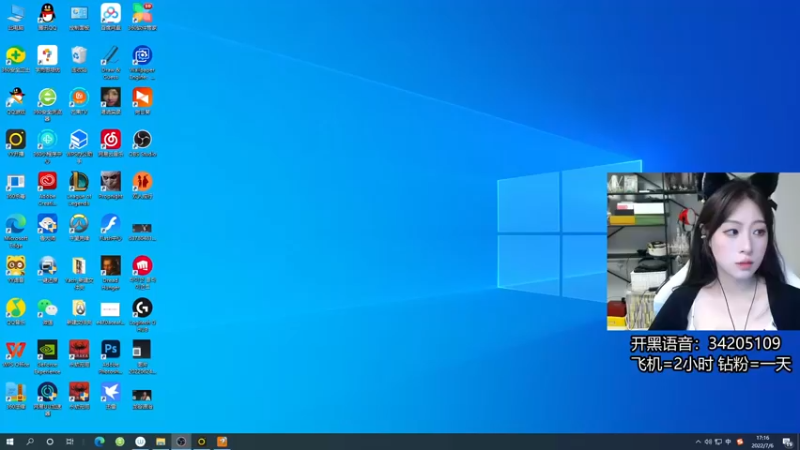The height and width of the screenshot is (450, 800).
Task: Open Microsoft Edge desktop shortcut
Action: [x=16, y=230]
